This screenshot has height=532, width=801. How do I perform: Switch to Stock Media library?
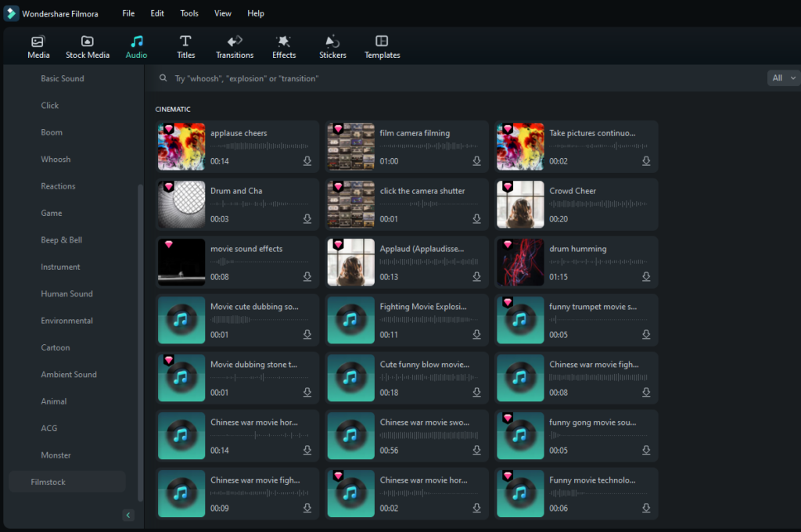tap(87, 45)
